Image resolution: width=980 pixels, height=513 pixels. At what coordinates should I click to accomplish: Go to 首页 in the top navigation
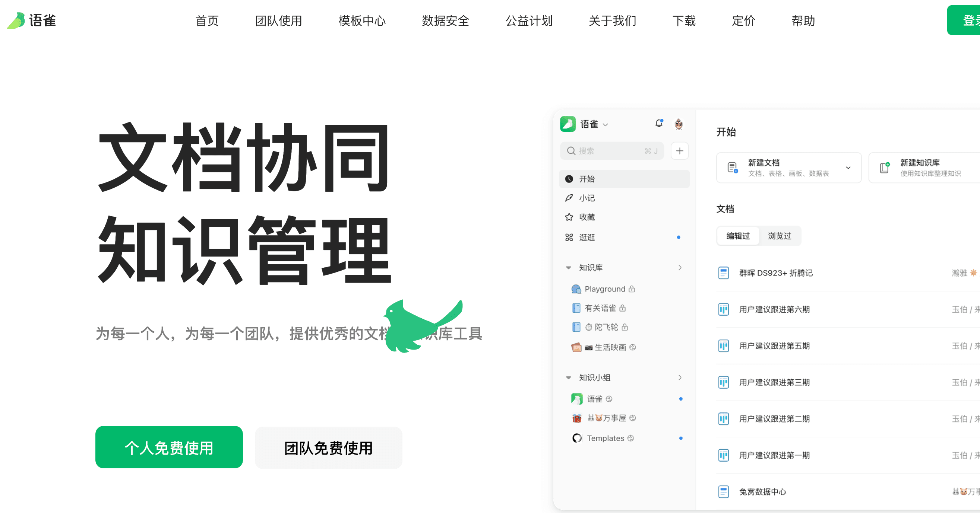point(207,20)
